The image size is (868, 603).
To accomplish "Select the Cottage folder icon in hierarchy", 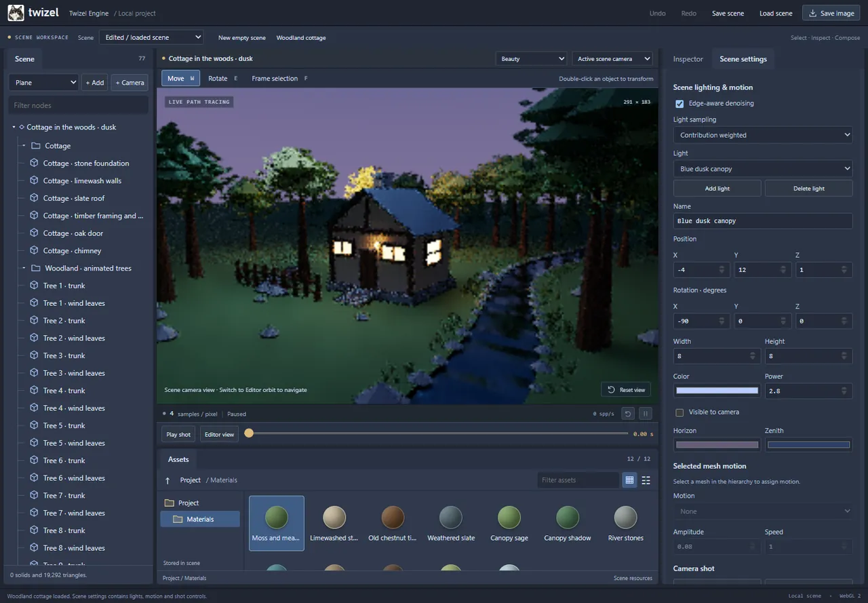I will tap(36, 146).
